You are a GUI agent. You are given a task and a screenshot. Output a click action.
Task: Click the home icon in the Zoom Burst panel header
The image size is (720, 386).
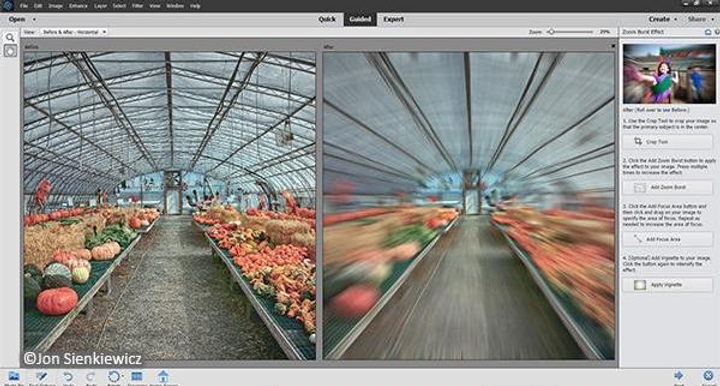708,32
